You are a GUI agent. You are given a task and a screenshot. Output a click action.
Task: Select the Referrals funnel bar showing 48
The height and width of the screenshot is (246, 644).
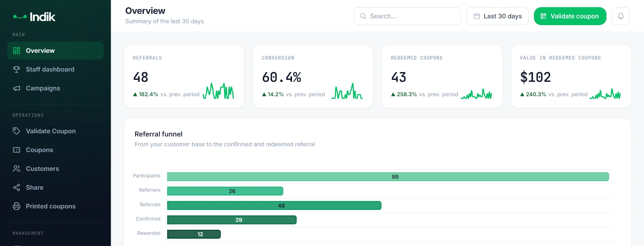pos(274,205)
